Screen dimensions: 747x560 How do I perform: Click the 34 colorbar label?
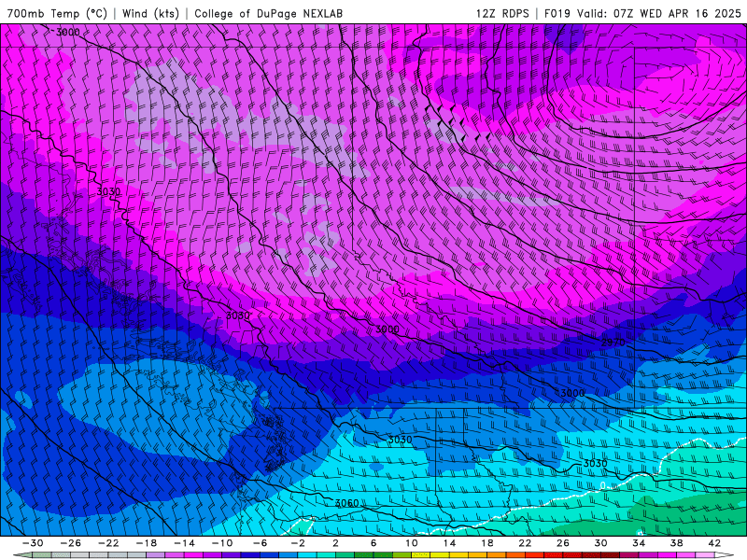point(639,543)
